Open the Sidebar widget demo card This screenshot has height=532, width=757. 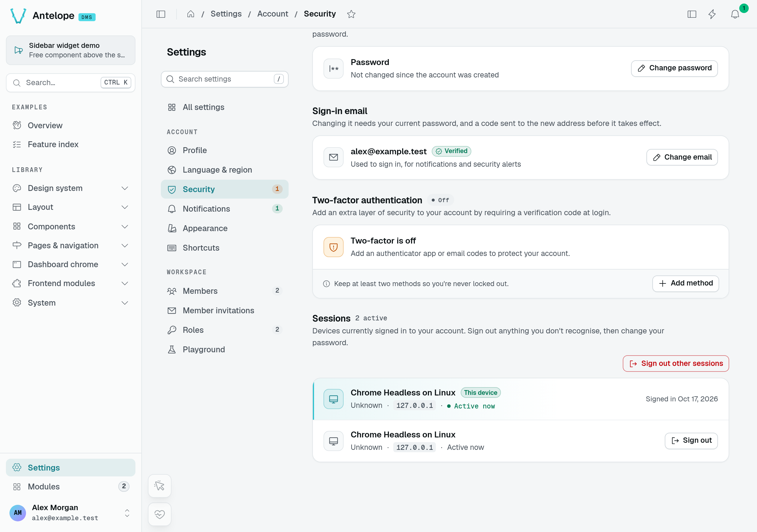pos(71,50)
